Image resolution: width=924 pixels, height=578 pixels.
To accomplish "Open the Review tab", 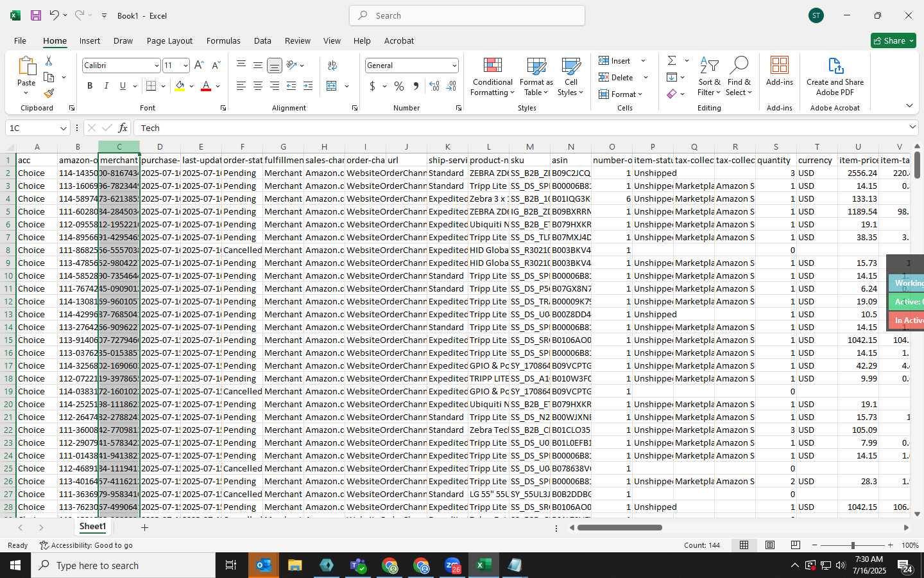I will (x=298, y=40).
